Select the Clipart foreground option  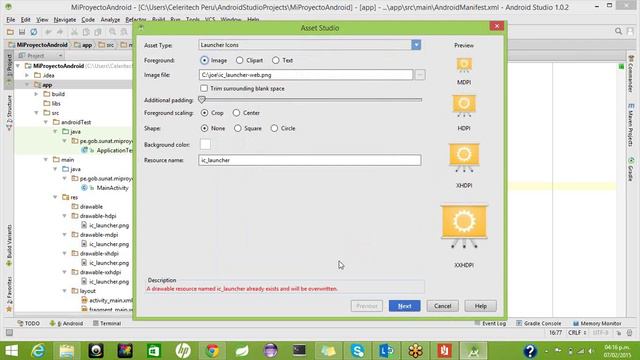(240, 60)
